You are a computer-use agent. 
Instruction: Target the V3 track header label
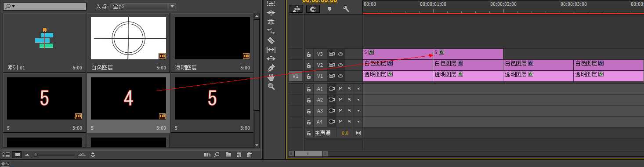pyautogui.click(x=320, y=54)
